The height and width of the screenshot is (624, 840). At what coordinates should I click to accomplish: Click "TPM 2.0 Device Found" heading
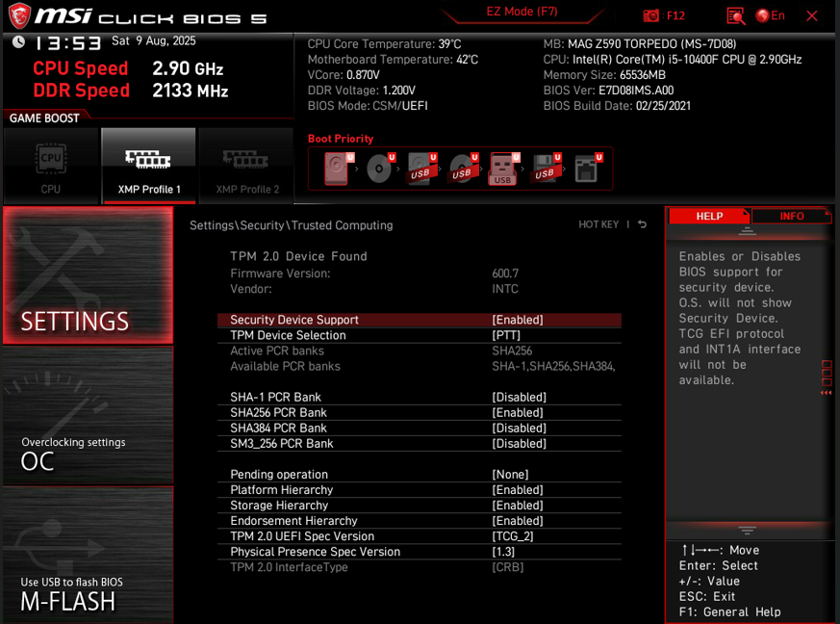click(298, 256)
